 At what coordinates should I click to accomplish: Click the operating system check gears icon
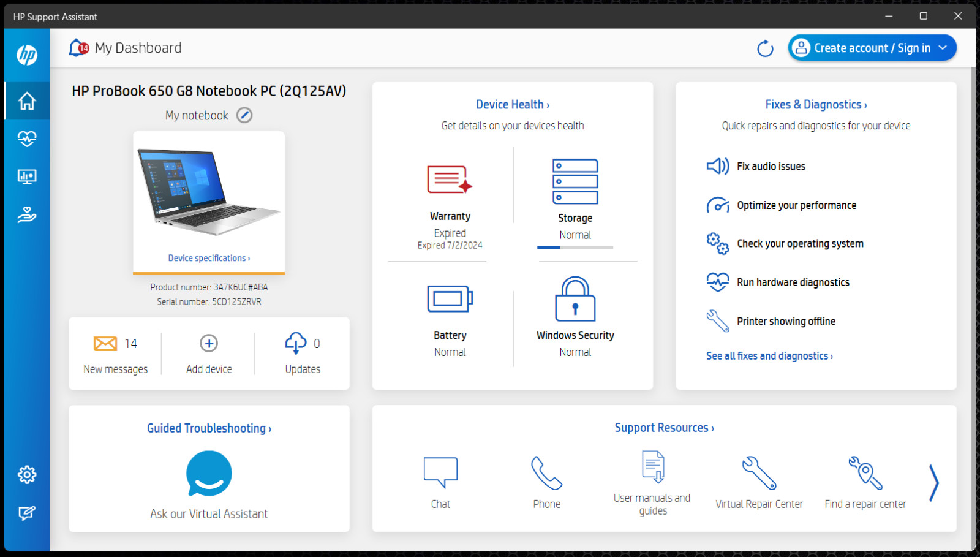[717, 243]
